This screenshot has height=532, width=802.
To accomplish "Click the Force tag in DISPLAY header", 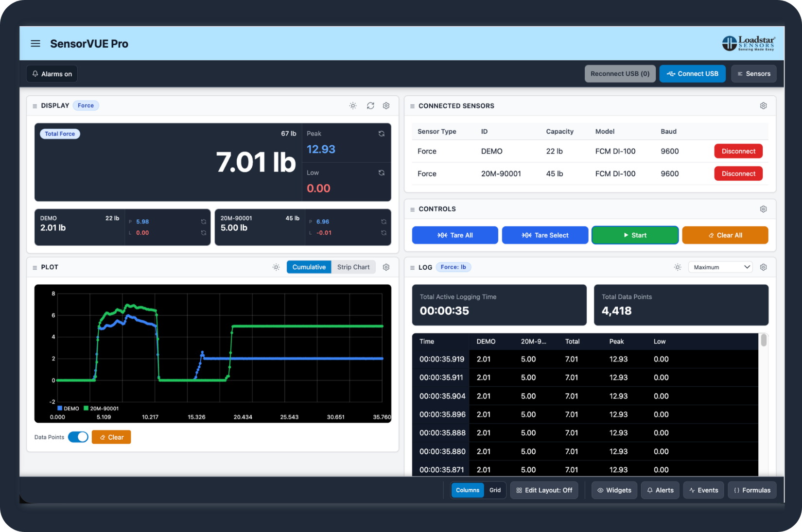I will tap(86, 105).
